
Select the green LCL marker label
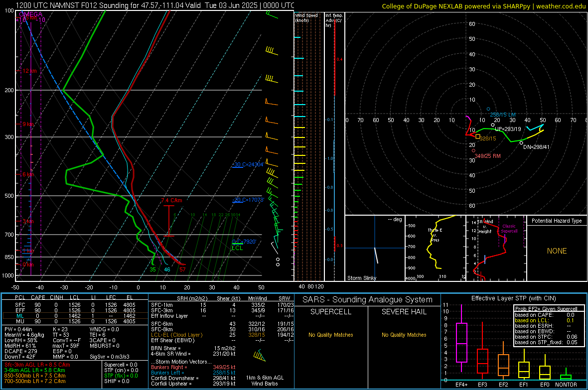[x=237, y=248]
